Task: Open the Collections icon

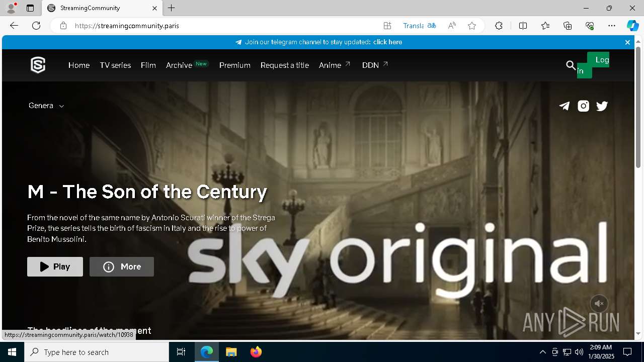Action: click(568, 26)
